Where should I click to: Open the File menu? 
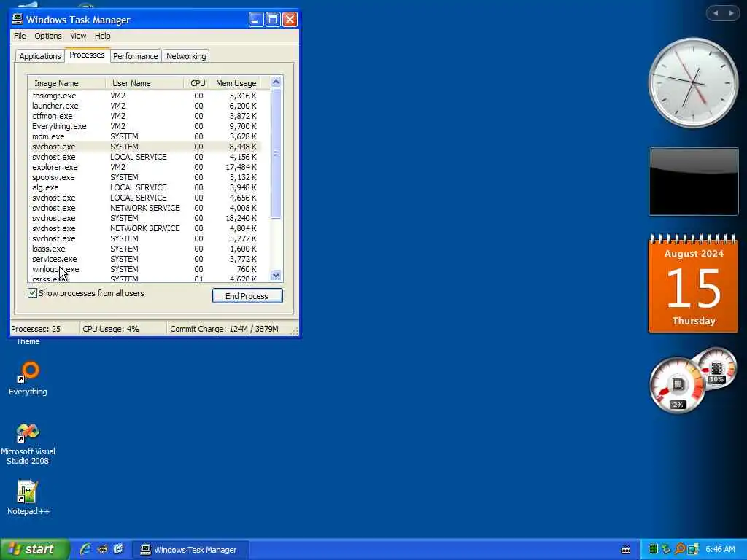20,36
